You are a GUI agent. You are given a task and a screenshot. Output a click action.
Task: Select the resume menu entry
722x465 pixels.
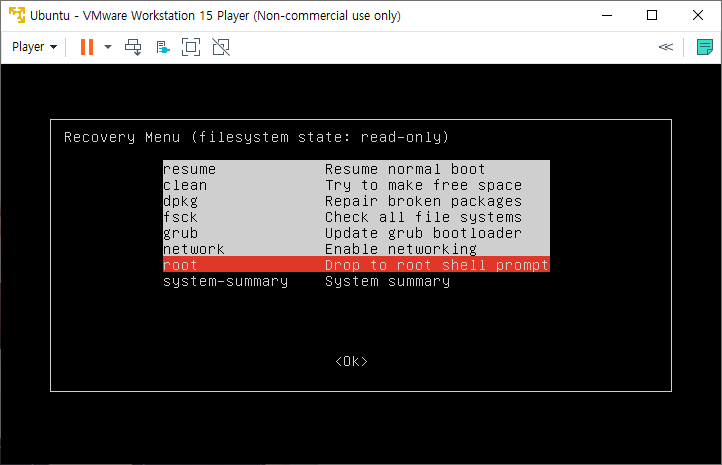click(x=356, y=169)
